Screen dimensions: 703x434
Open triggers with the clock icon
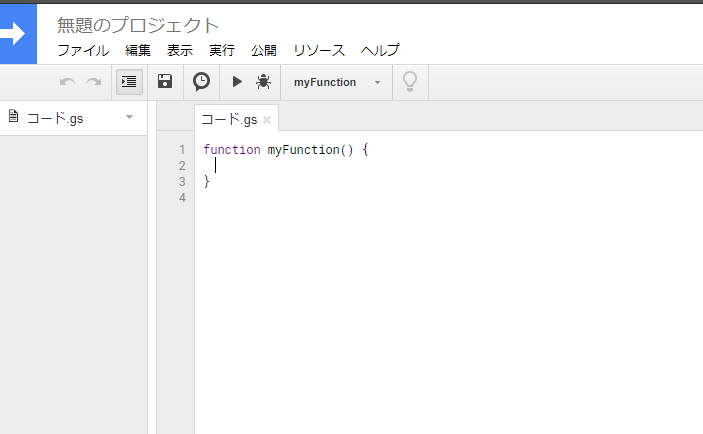click(201, 82)
